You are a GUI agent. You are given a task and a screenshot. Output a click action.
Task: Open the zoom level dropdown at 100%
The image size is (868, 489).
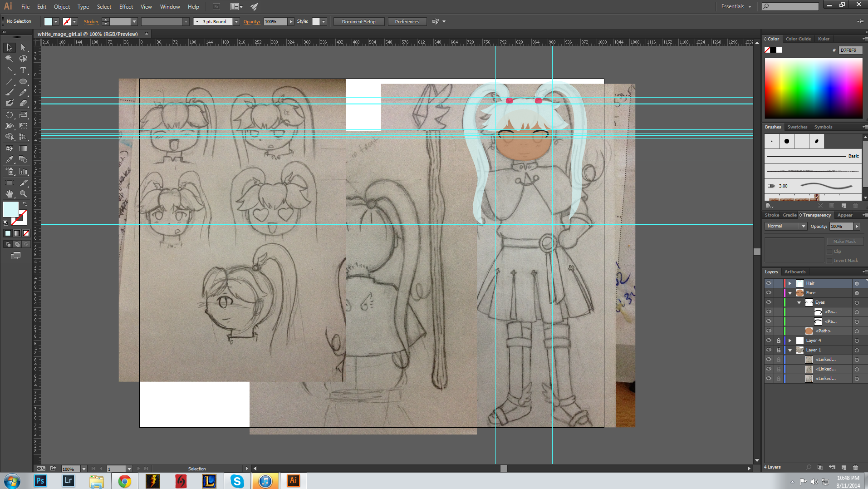pyautogui.click(x=83, y=469)
